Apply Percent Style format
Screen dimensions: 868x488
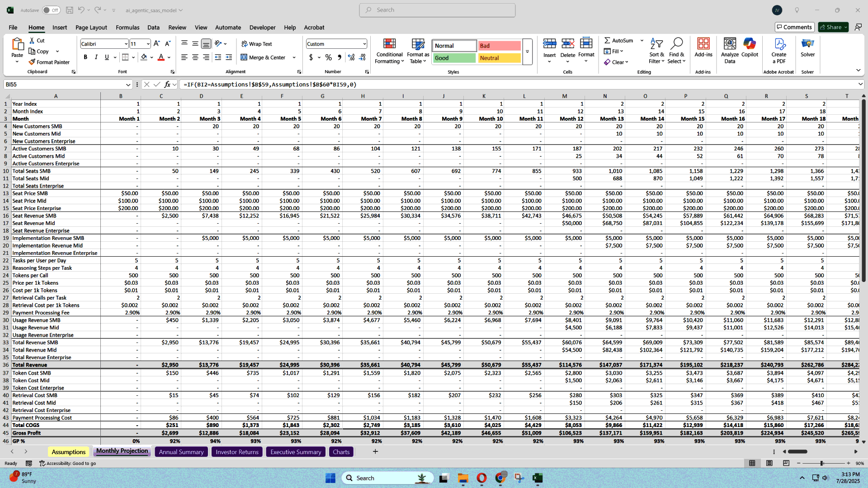click(x=329, y=57)
